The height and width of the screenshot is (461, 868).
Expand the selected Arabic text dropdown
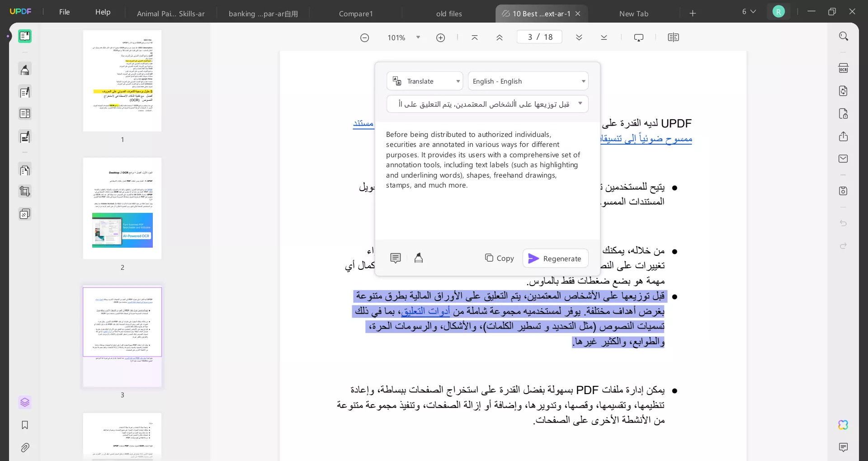[581, 103]
